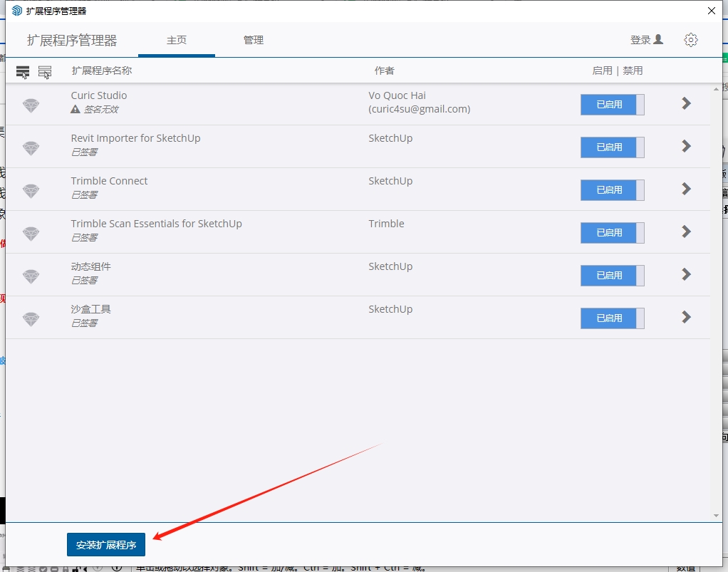Expand 沙盒工具 details chevron

(x=686, y=317)
